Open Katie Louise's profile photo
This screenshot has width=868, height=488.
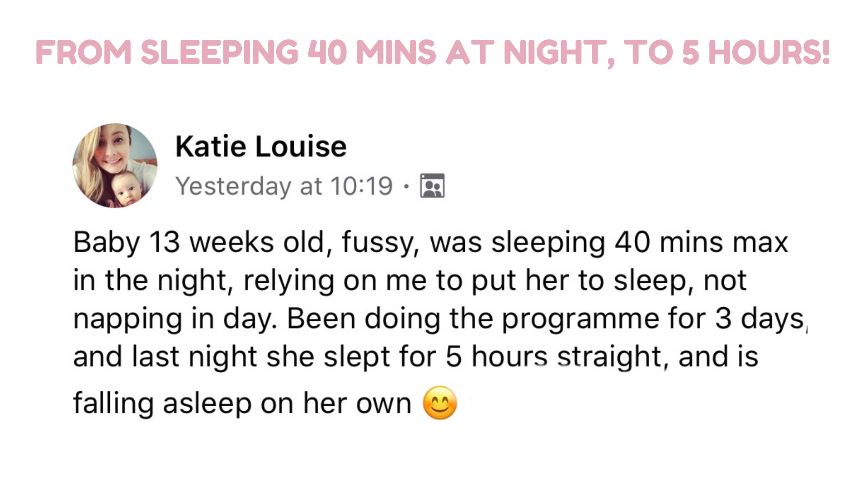click(115, 165)
